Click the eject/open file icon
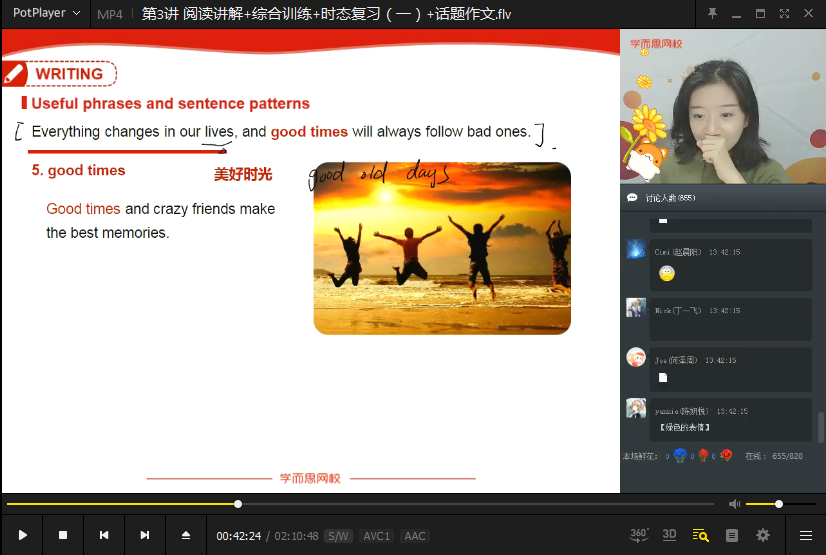This screenshot has height=555, width=826. coord(186,535)
